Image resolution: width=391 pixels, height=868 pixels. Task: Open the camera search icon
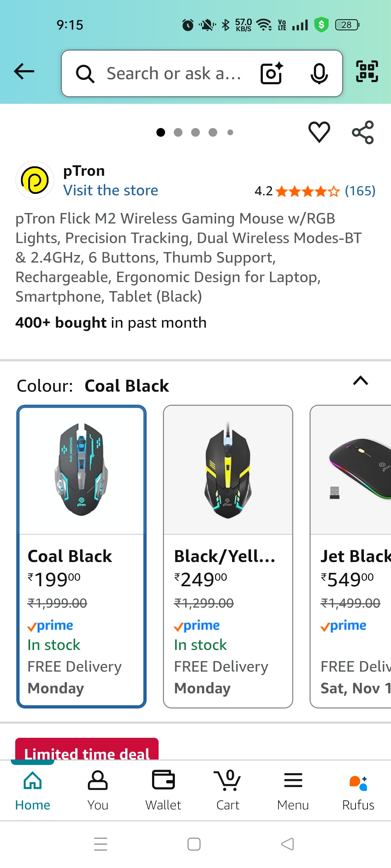[x=271, y=73]
